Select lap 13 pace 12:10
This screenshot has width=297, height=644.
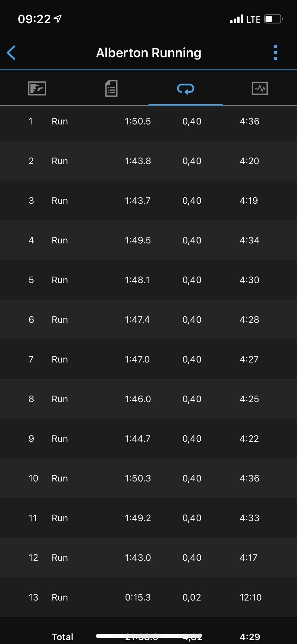tap(250, 597)
